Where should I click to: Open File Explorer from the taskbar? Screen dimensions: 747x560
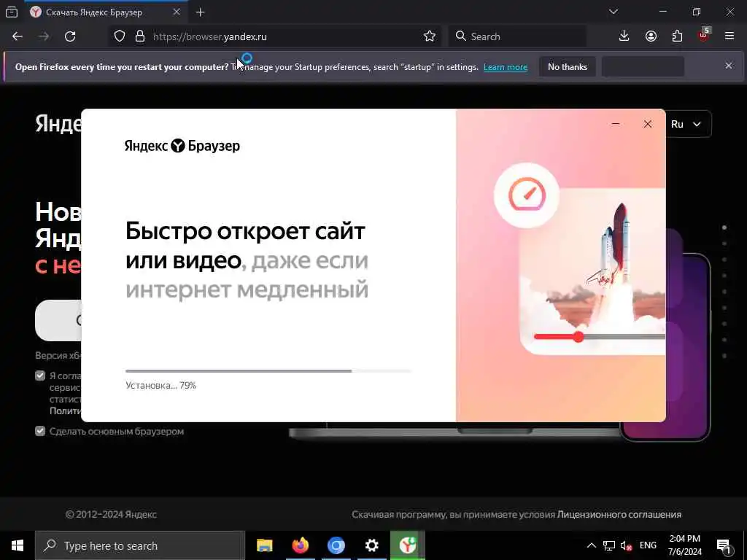pos(264,545)
